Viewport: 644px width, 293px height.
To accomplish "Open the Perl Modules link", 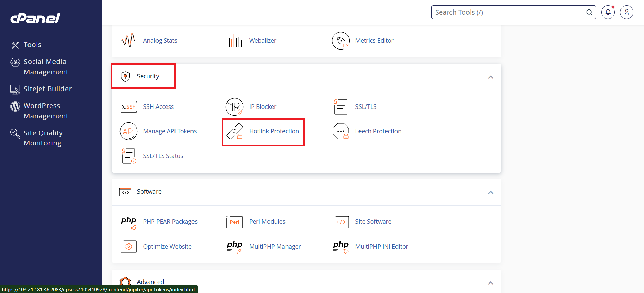I will pyautogui.click(x=268, y=222).
